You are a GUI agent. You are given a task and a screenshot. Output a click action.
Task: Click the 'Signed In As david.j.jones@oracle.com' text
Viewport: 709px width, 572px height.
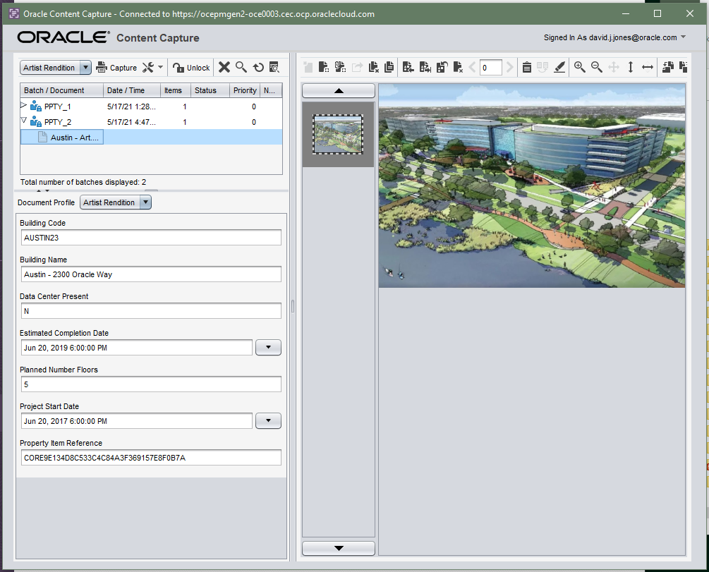coord(610,37)
